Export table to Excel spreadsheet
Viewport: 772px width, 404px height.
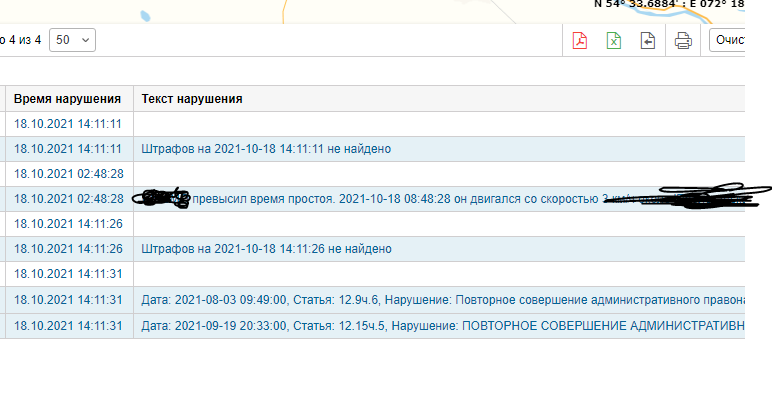(613, 41)
